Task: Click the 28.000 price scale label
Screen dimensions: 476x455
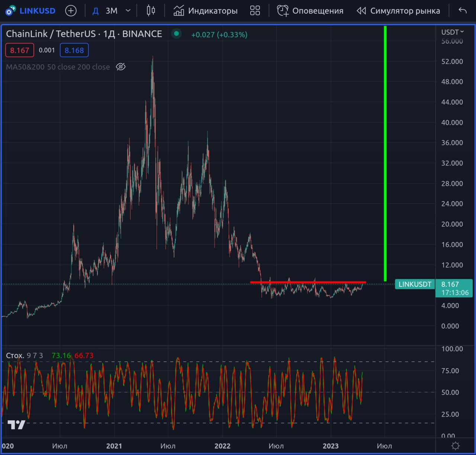Action: [x=452, y=183]
